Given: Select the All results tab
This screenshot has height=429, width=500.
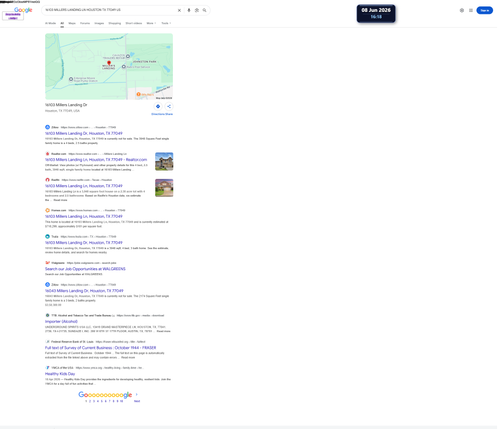Looking at the screenshot, I should pos(62,23).
